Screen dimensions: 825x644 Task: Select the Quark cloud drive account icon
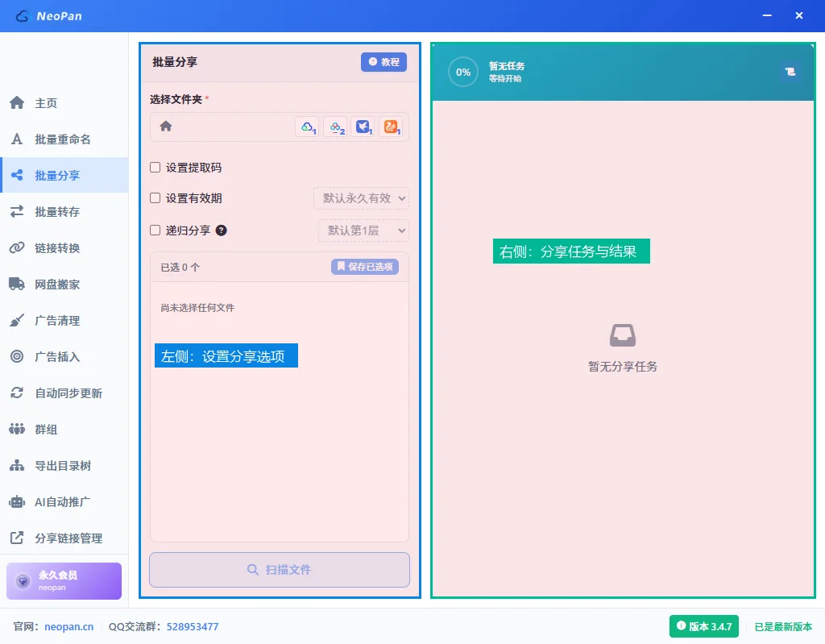coord(308,127)
